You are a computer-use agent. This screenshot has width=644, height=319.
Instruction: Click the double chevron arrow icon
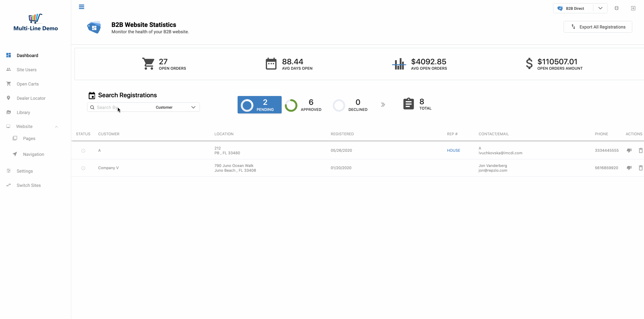pos(383,105)
